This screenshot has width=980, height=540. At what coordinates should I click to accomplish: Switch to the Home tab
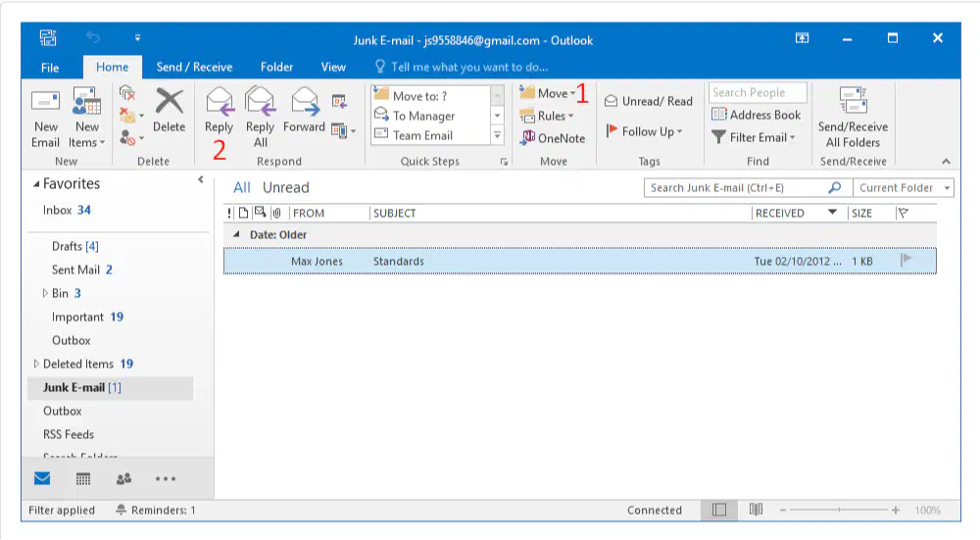(113, 67)
